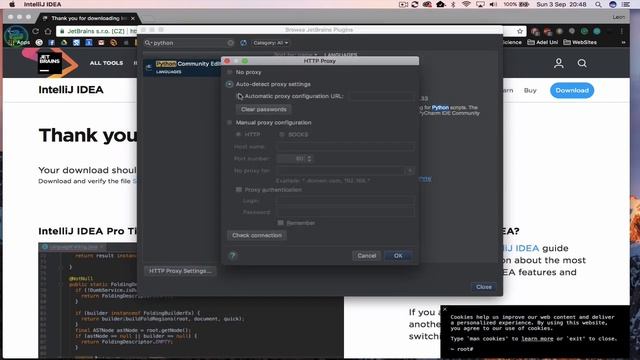Image resolution: width=640 pixels, height=360 pixels.
Task: Select the Python Community Edition plugin row
Action: tap(182, 67)
